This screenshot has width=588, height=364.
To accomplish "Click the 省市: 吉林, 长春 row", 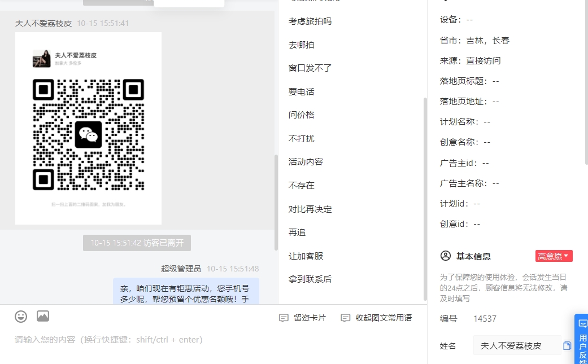I will point(474,41).
